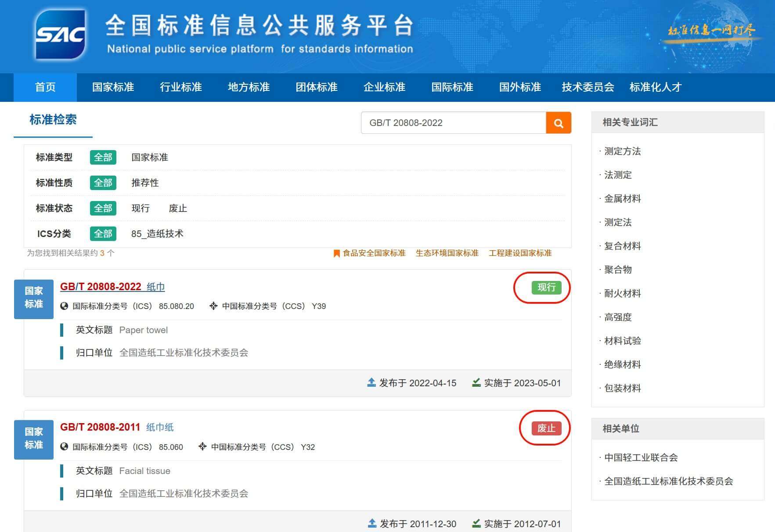
Task: Go to the 技术委员会 menu item
Action: [x=588, y=87]
